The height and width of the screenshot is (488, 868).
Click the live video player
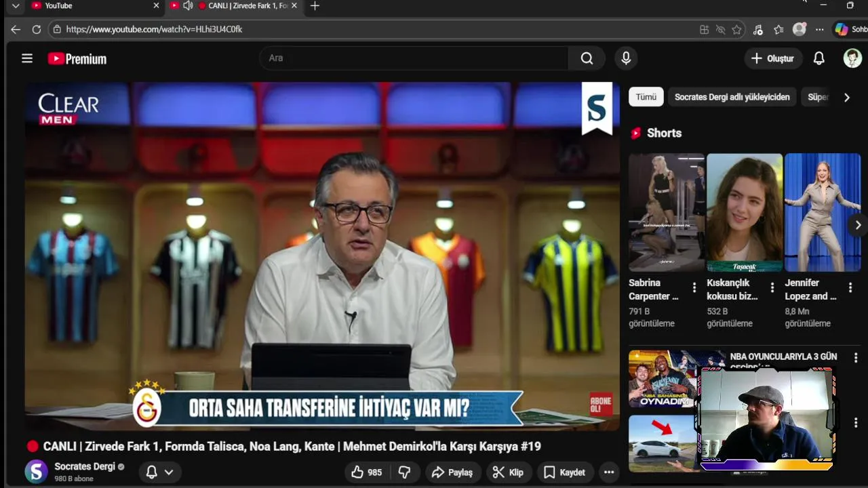tap(322, 256)
